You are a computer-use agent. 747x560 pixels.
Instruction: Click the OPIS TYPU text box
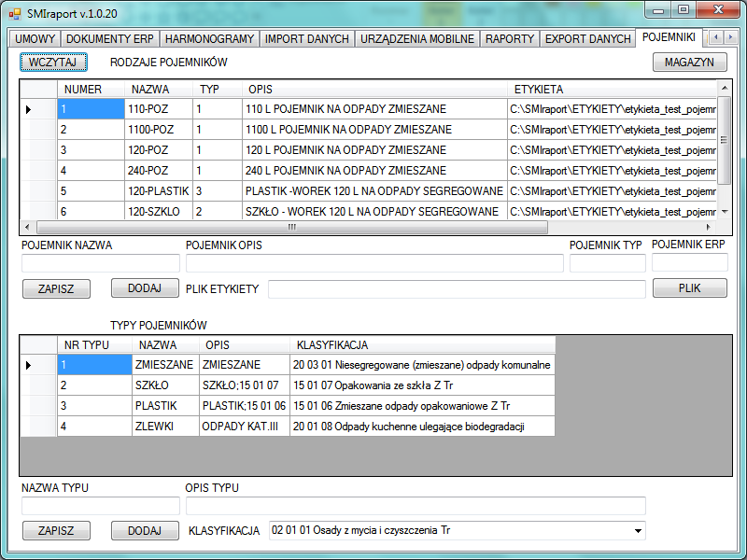[x=416, y=506]
